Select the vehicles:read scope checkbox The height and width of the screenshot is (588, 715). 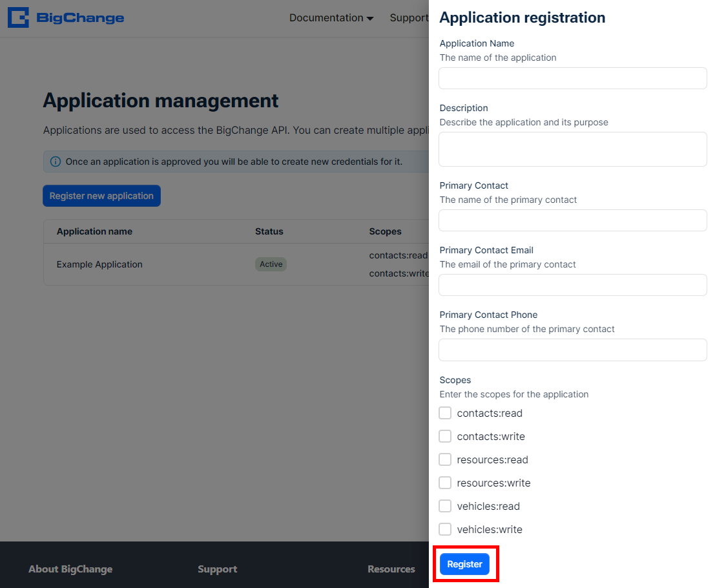pyautogui.click(x=445, y=506)
